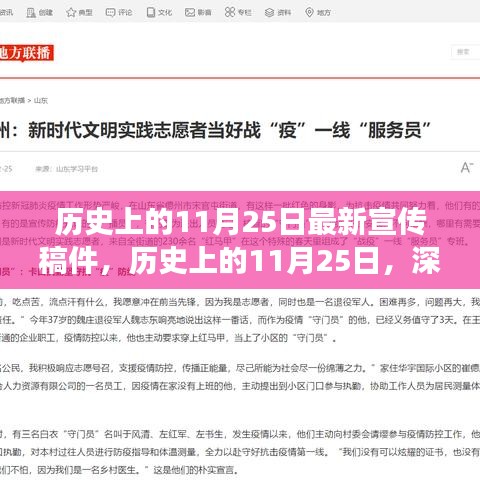Click the red 地方联播 logo
This screenshot has width=480, height=480.
pyautogui.click(x=26, y=53)
